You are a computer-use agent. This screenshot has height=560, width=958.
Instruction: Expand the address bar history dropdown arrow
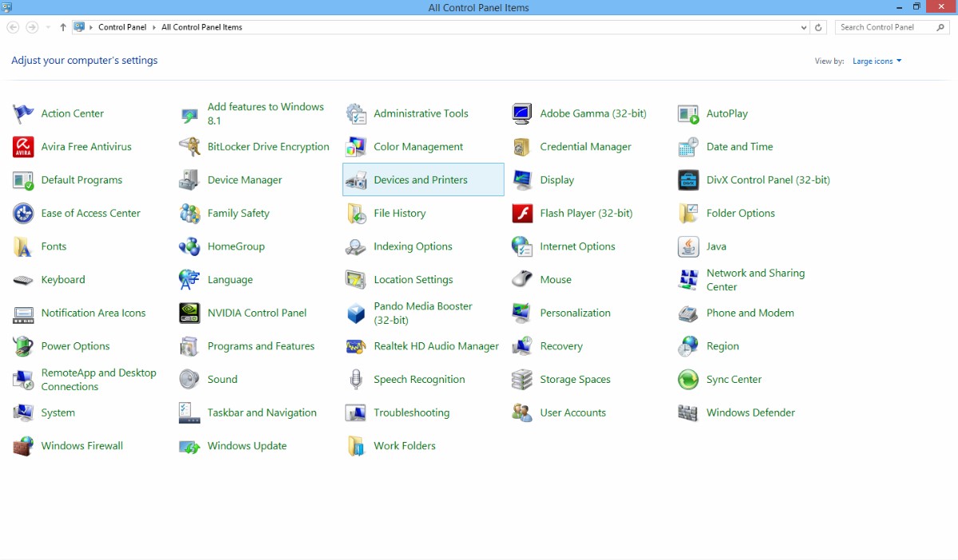(x=804, y=27)
